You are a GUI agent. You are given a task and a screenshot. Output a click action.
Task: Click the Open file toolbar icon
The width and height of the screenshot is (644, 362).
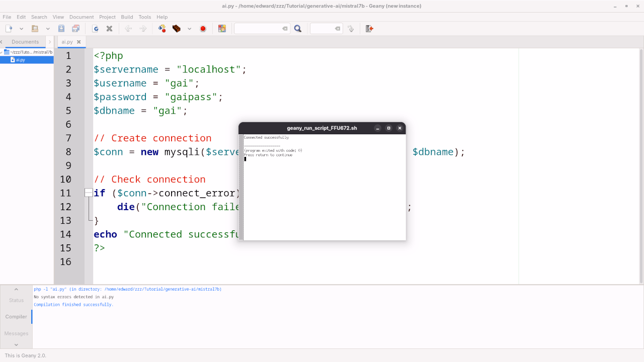click(x=35, y=29)
